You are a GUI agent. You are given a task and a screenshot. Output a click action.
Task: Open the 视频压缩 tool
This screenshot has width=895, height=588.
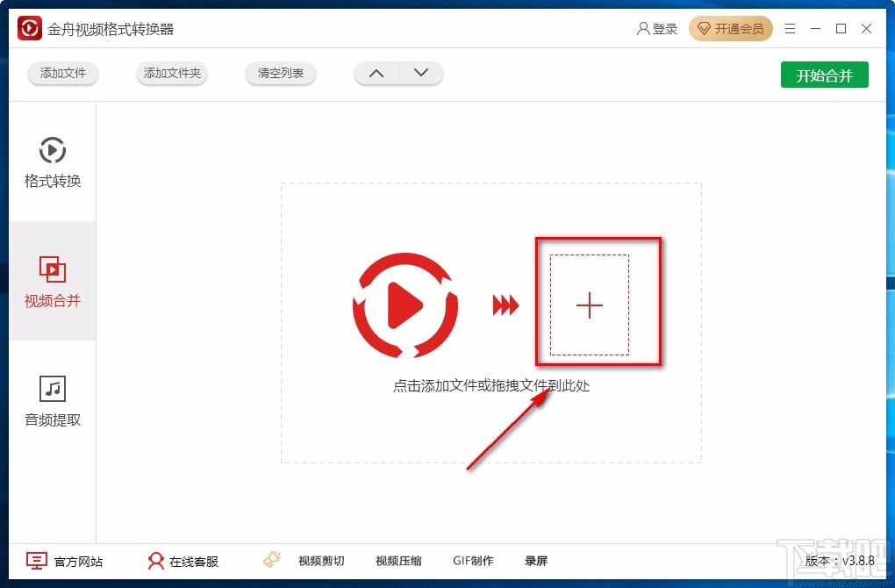(x=397, y=560)
